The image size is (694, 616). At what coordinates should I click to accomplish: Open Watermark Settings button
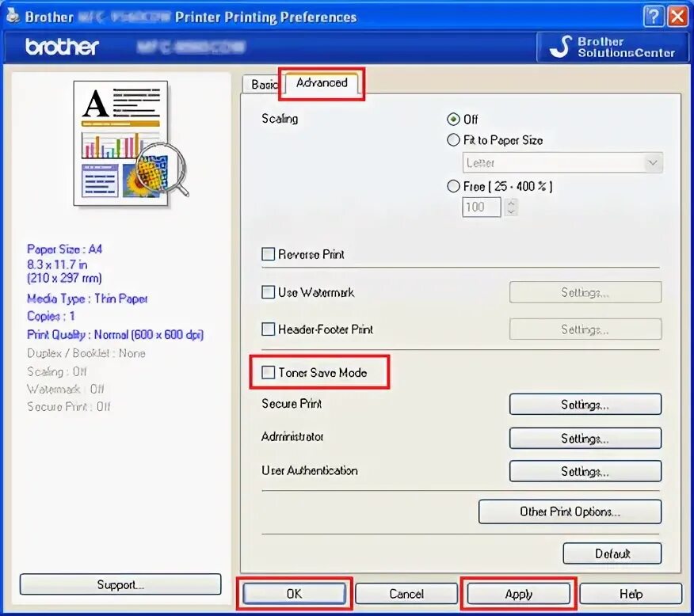[585, 292]
